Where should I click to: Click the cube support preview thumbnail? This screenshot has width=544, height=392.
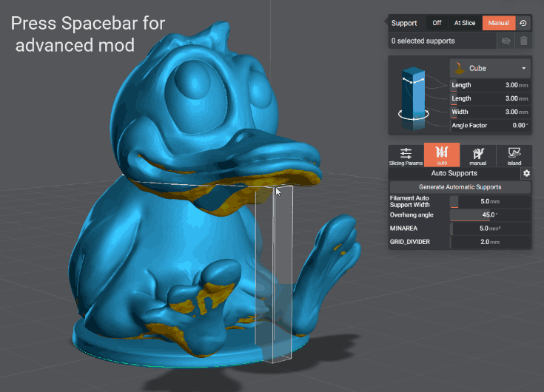414,98
